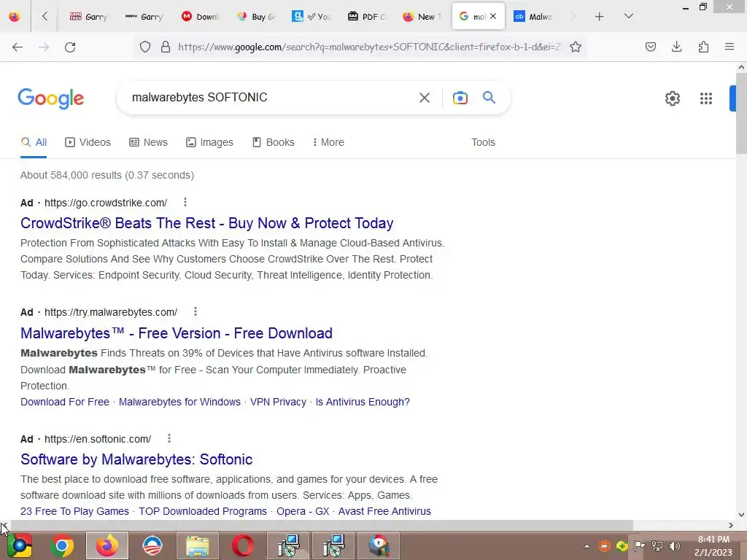The width and height of the screenshot is (747, 560).
Task: Open Opera from the taskbar
Action: pyautogui.click(x=243, y=545)
